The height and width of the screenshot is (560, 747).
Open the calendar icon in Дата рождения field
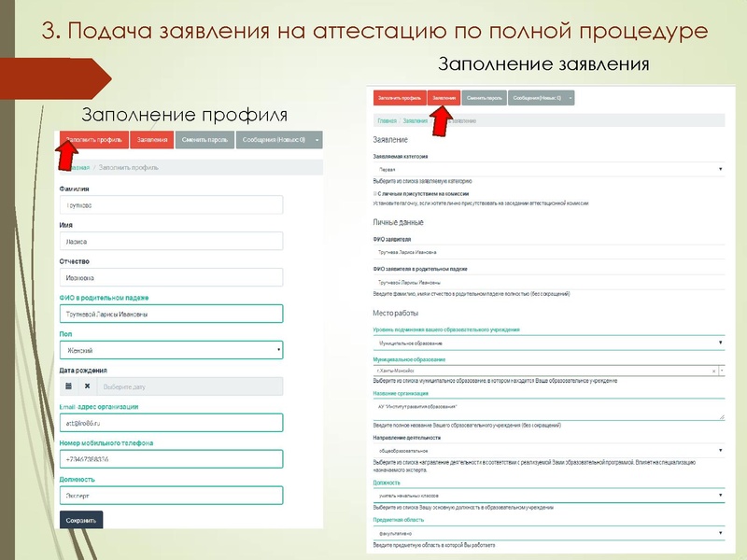69,385
